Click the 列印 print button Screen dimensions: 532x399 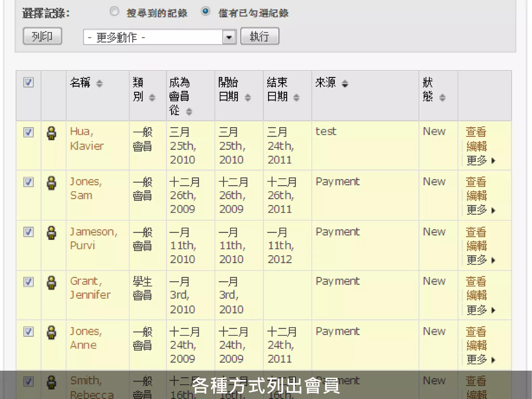pyautogui.click(x=42, y=36)
